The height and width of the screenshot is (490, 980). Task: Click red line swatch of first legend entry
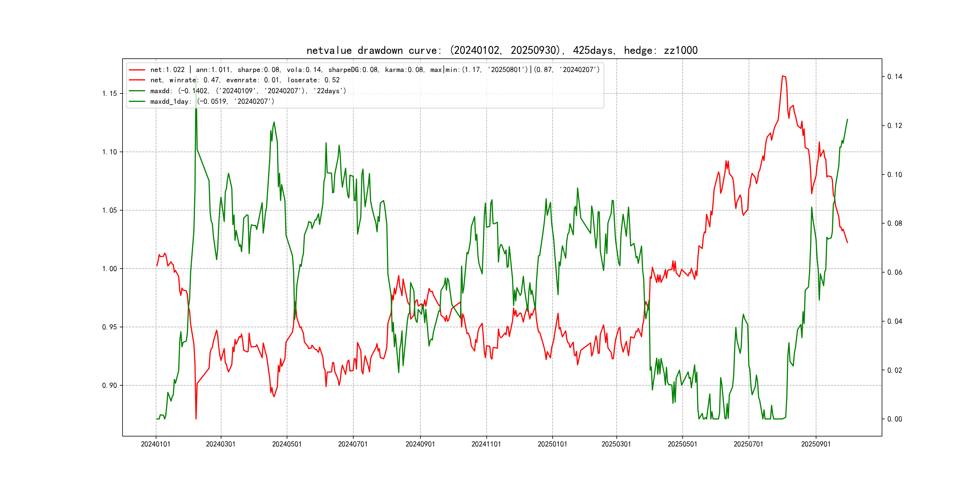(x=137, y=70)
